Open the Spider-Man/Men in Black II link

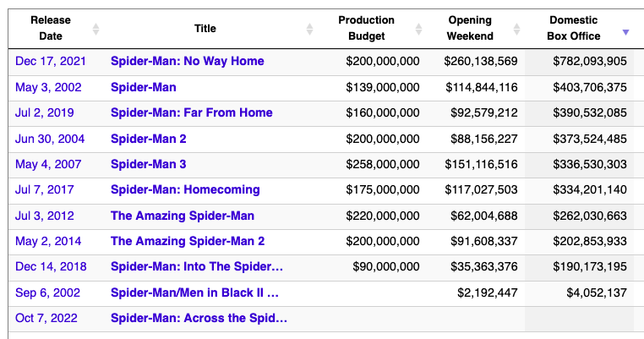(194, 293)
